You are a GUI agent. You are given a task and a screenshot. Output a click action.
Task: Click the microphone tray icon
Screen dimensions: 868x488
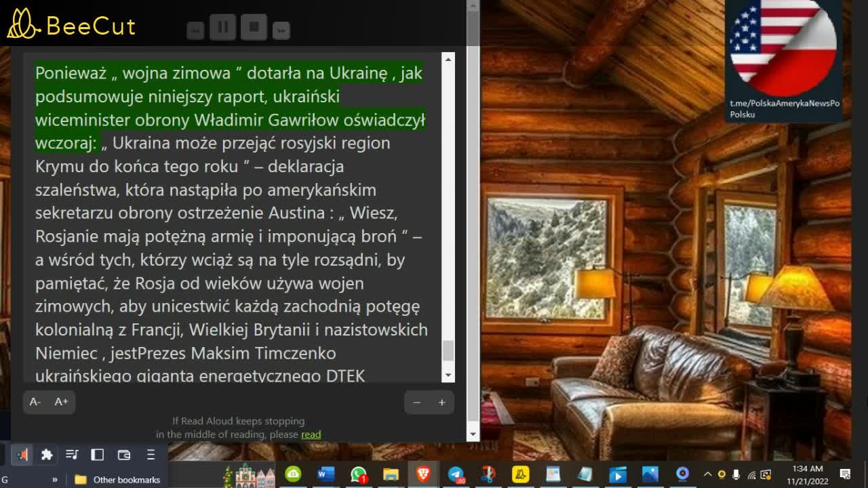point(736,474)
